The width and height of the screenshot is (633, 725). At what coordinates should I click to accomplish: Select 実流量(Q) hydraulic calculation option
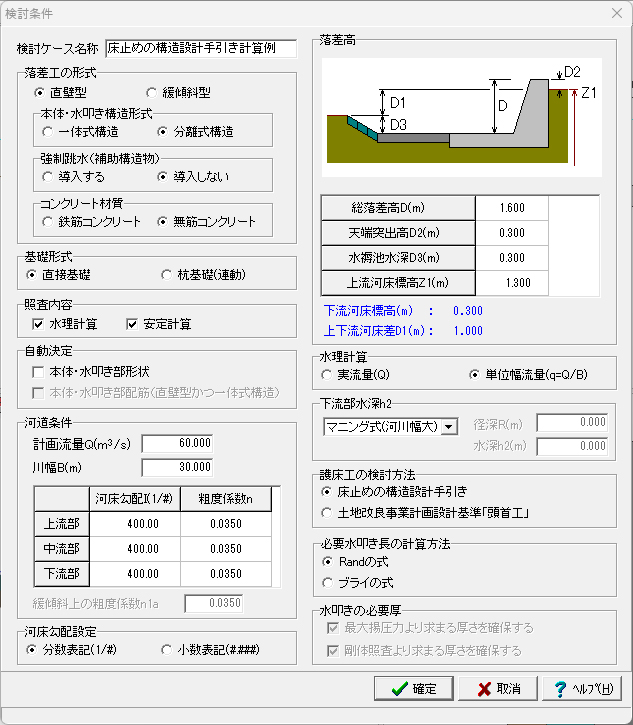point(327,375)
